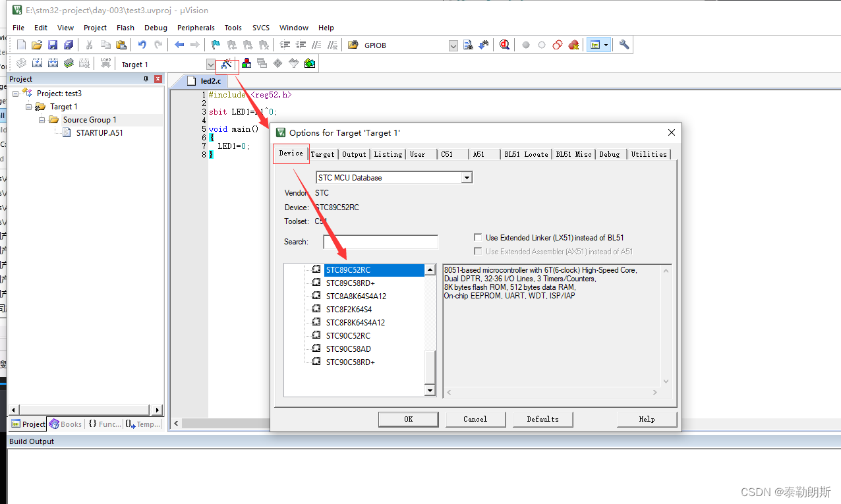
Task: Open window layout dropdown arrow
Action: click(606, 45)
